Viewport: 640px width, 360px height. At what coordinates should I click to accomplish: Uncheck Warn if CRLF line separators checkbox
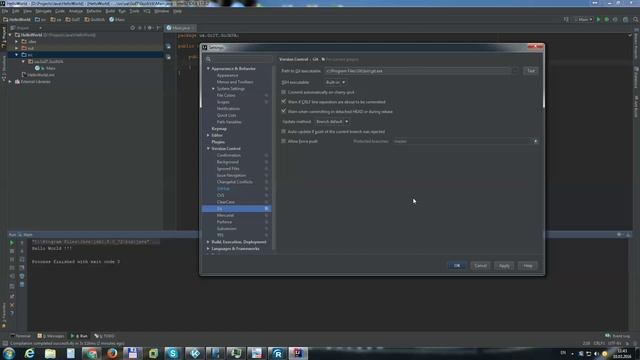point(284,102)
